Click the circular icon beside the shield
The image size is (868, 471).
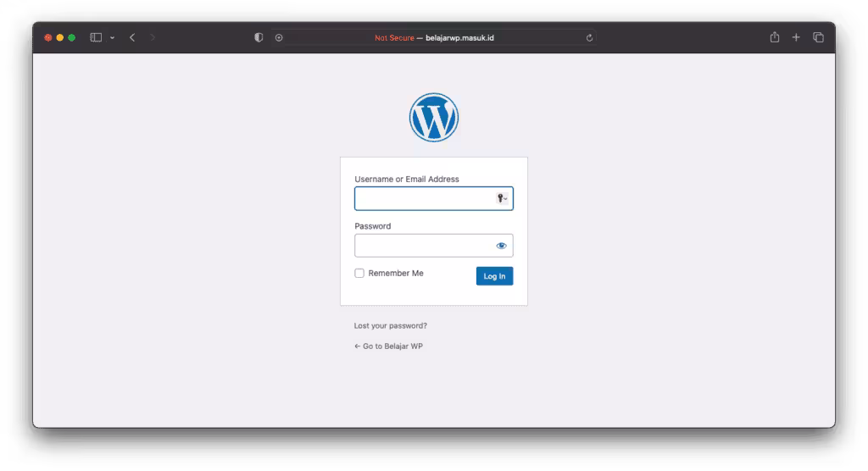click(279, 37)
